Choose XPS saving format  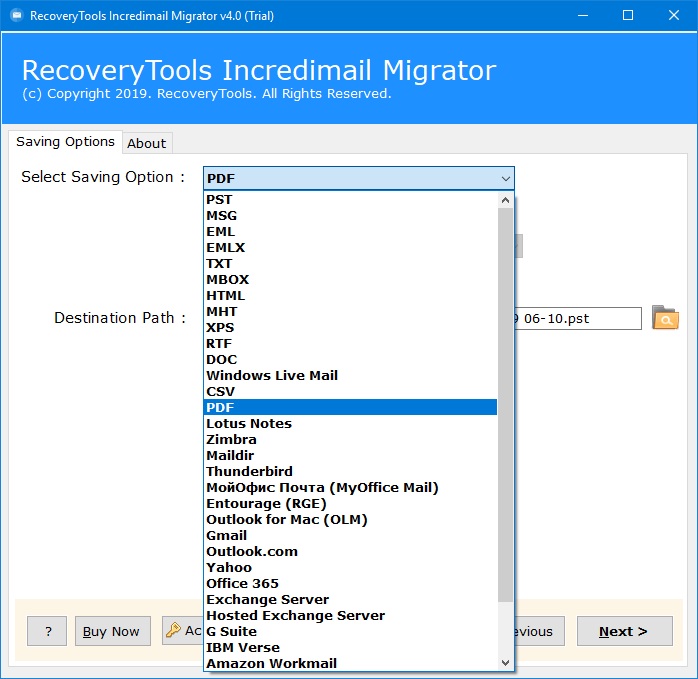click(350, 328)
